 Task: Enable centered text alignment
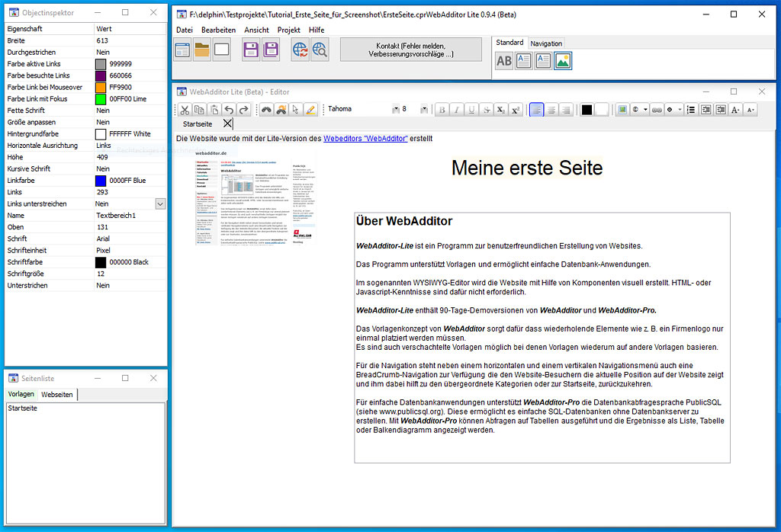coord(551,110)
